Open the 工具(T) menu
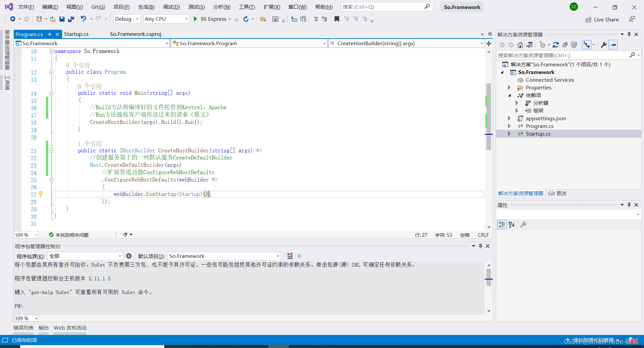The height and width of the screenshot is (348, 644). tap(247, 7)
